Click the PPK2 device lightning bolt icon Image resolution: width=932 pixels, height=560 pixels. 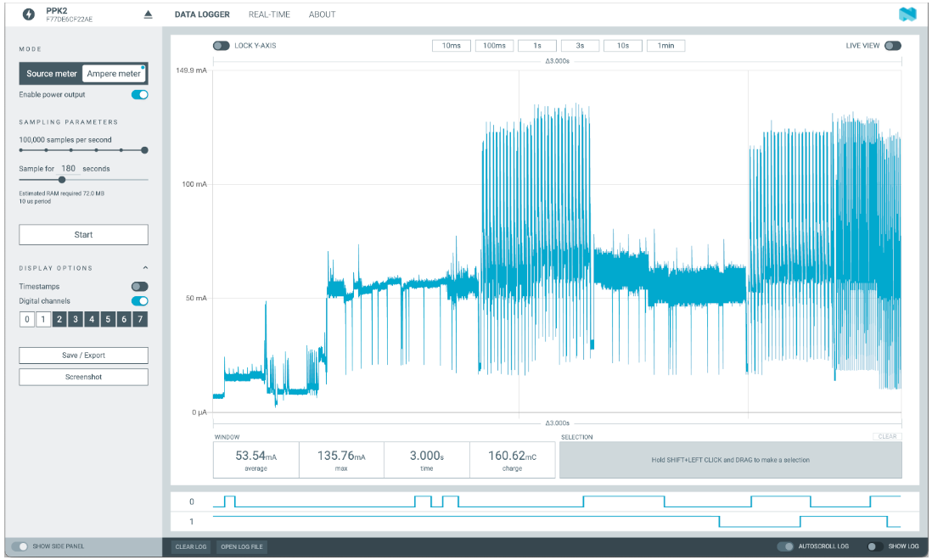(27, 14)
